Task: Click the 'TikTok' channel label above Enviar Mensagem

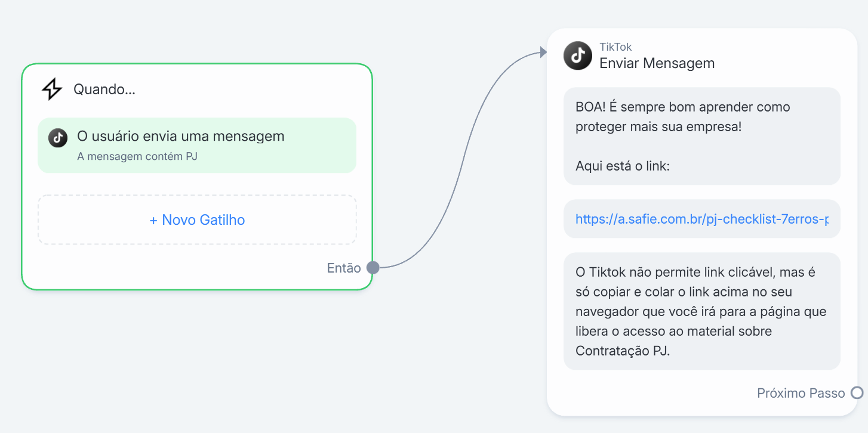Action: pos(615,47)
